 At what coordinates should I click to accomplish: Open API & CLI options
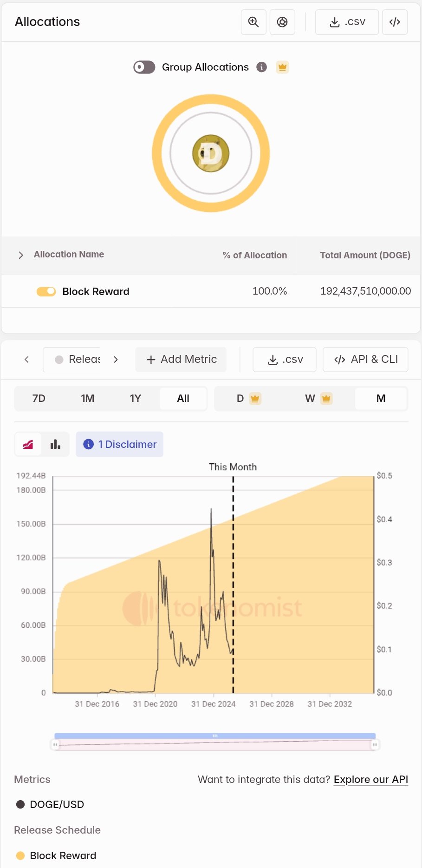click(x=365, y=359)
